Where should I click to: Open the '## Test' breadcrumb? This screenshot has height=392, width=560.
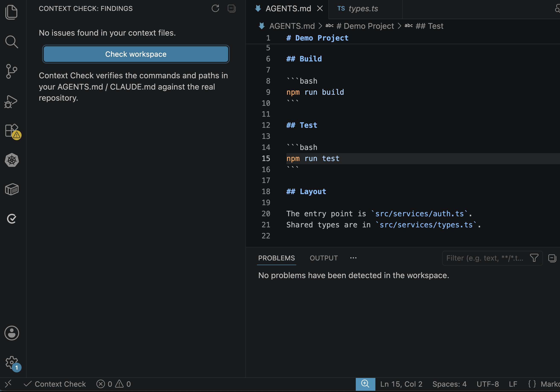[429, 26]
